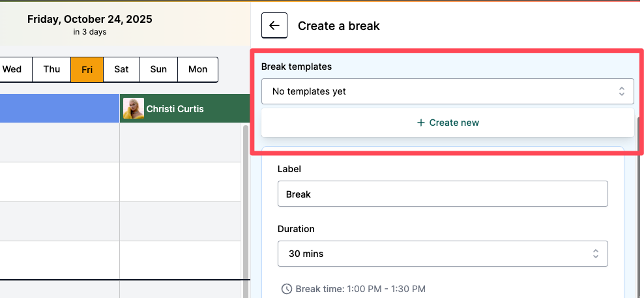Jump to the Mon day tab

click(198, 69)
